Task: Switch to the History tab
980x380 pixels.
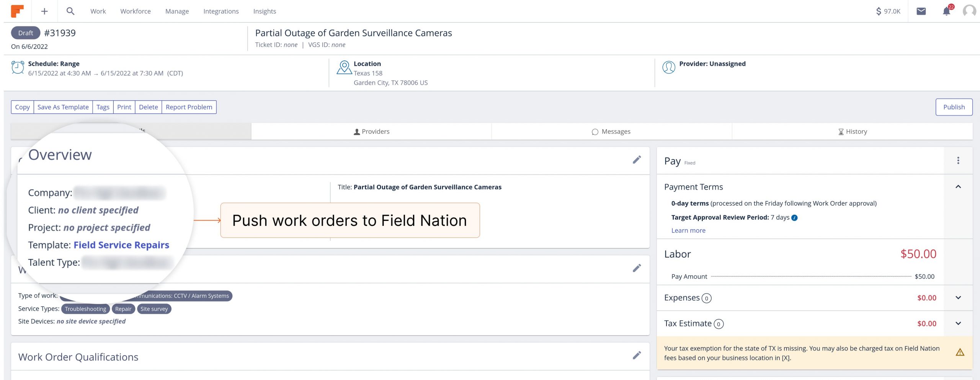Action: [x=852, y=132]
